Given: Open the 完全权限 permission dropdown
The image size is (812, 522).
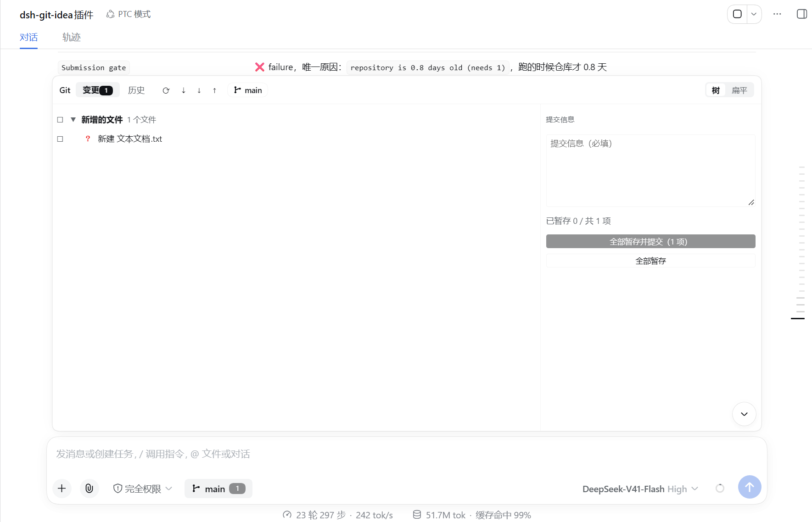Looking at the screenshot, I should [143, 489].
